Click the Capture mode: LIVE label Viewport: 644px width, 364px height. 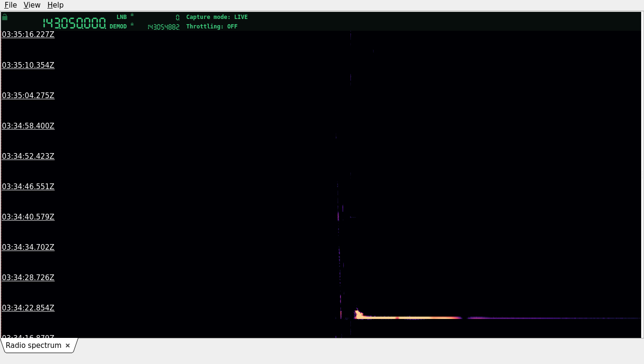point(217,17)
